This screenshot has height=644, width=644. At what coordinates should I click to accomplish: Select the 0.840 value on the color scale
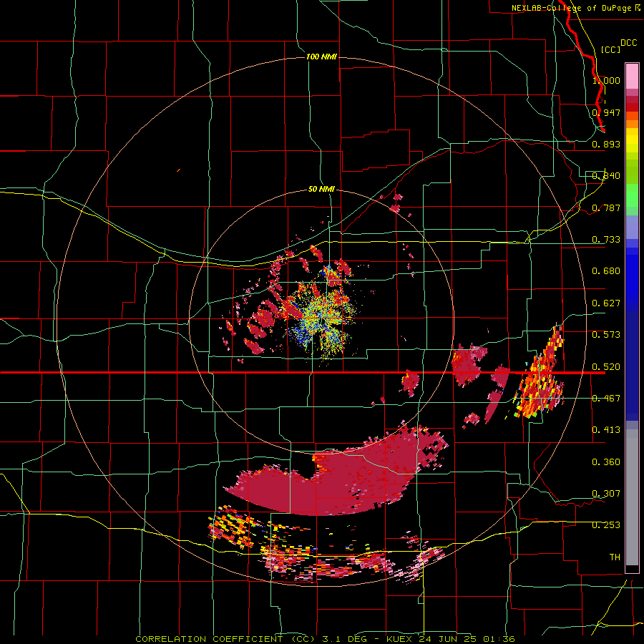click(x=606, y=176)
